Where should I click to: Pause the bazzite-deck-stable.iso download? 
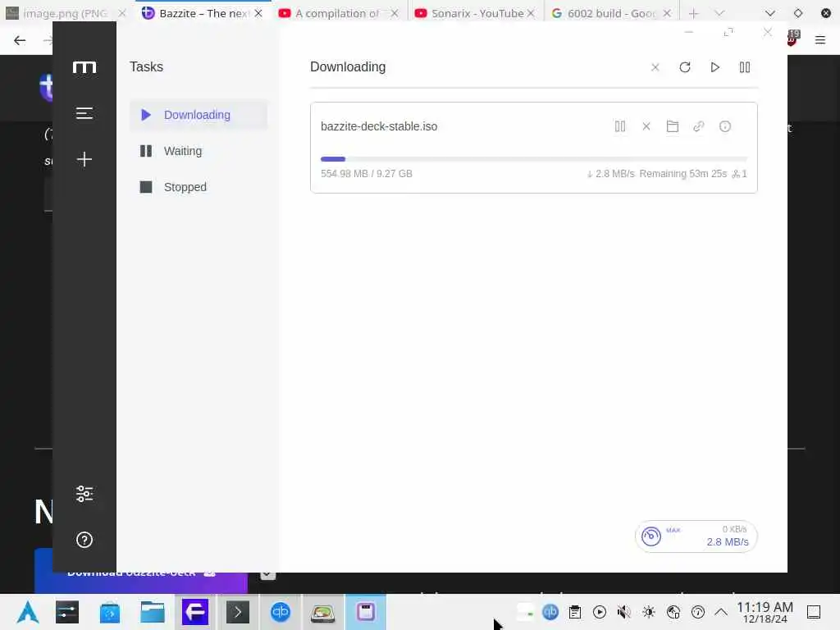(620, 126)
